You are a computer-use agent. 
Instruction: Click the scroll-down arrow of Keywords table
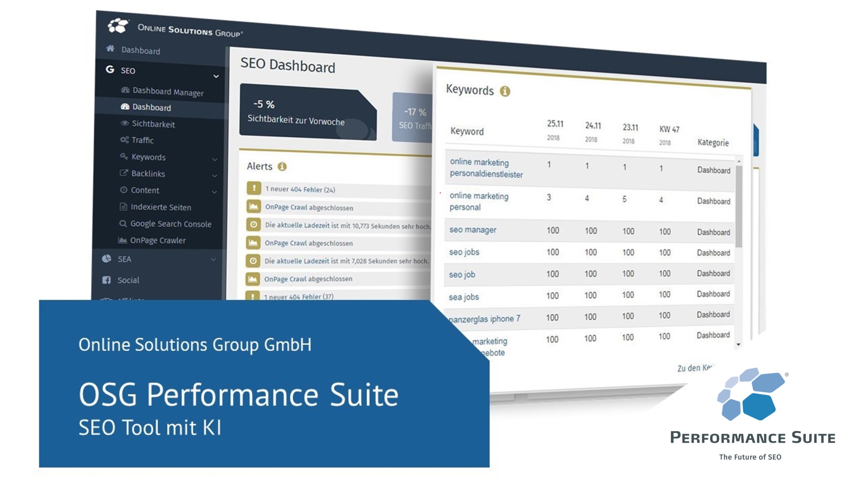click(x=738, y=344)
